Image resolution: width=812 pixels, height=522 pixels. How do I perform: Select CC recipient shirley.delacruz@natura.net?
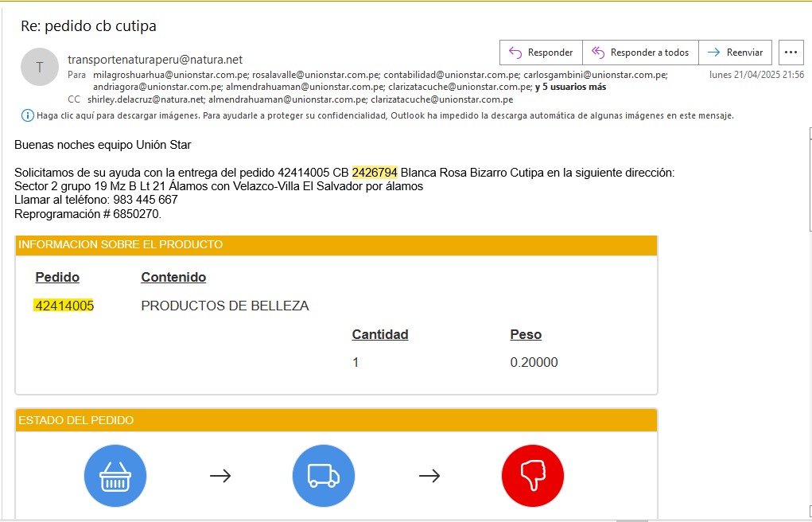pyautogui.click(x=146, y=99)
